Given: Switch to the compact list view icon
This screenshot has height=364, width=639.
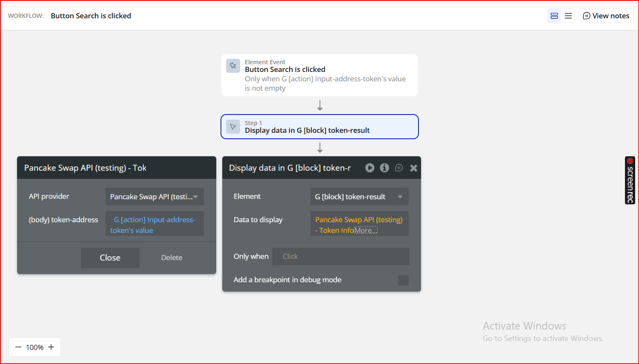Looking at the screenshot, I should point(568,16).
